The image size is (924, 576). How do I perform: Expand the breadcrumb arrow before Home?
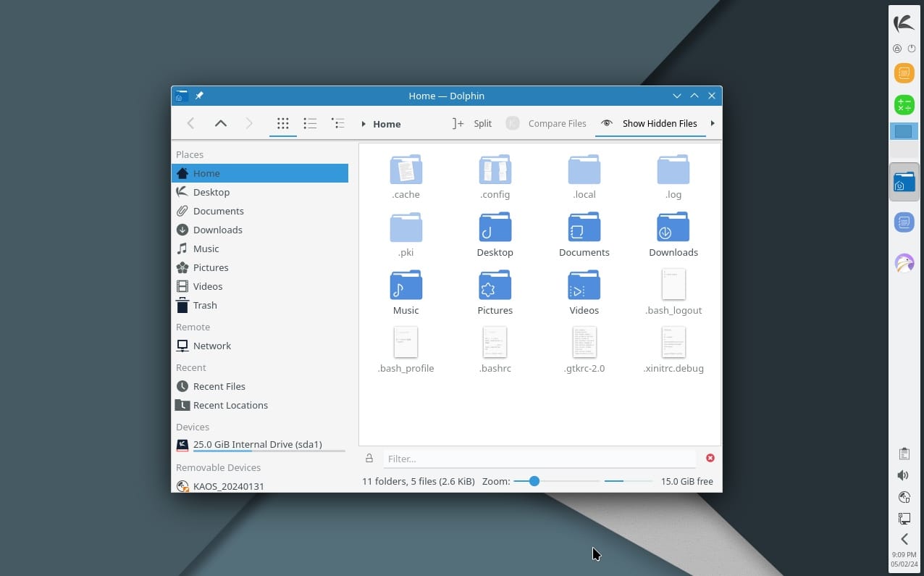point(364,125)
